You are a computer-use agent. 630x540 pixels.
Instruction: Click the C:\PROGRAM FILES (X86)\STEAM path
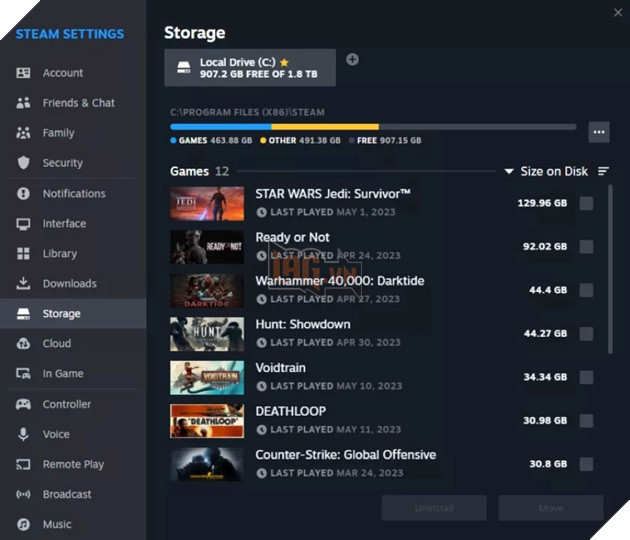(247, 112)
